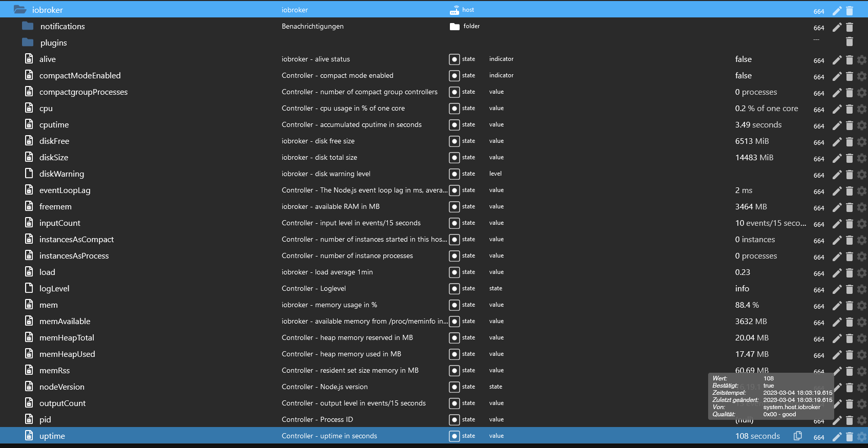The width and height of the screenshot is (868, 448).
Task: Select the freemem tree row
Action: pyautogui.click(x=434, y=206)
